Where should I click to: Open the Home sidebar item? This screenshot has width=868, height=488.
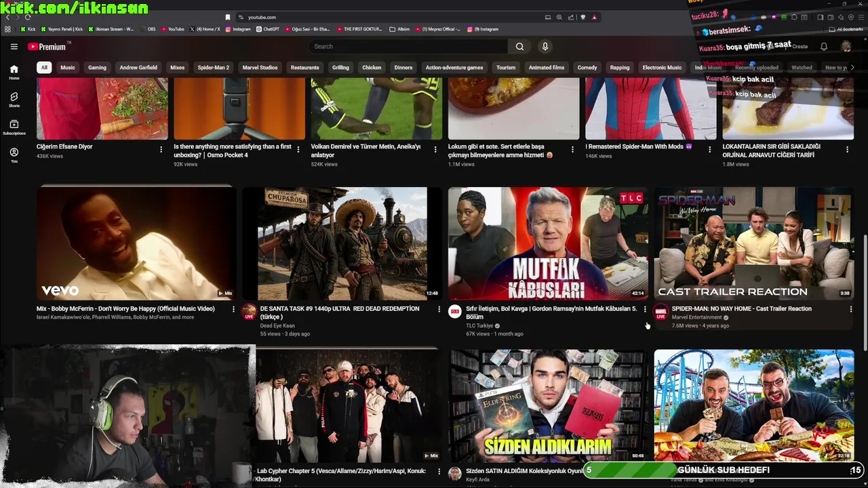tap(14, 72)
